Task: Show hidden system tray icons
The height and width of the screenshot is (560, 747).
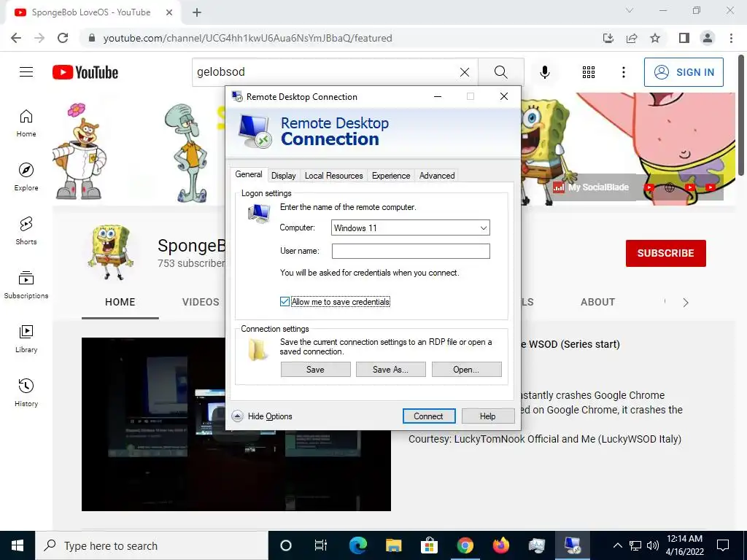Action: pyautogui.click(x=617, y=545)
